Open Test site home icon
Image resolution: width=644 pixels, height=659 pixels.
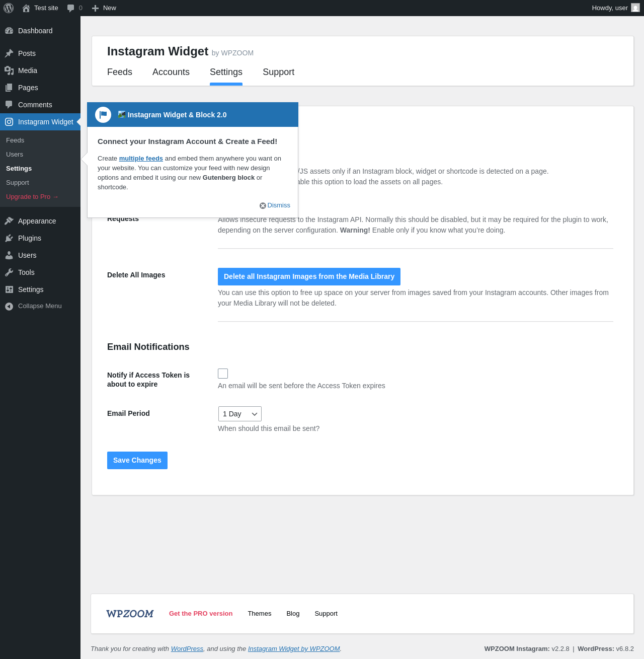(x=26, y=8)
